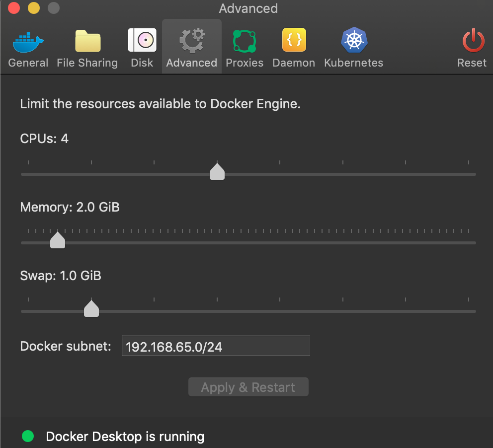Switch to the File Sharing tab label

(87, 63)
